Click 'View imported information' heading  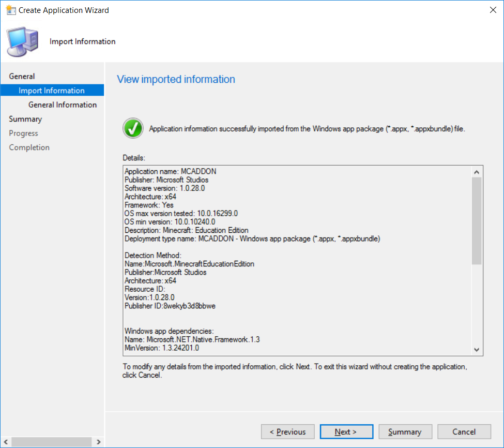click(x=176, y=79)
